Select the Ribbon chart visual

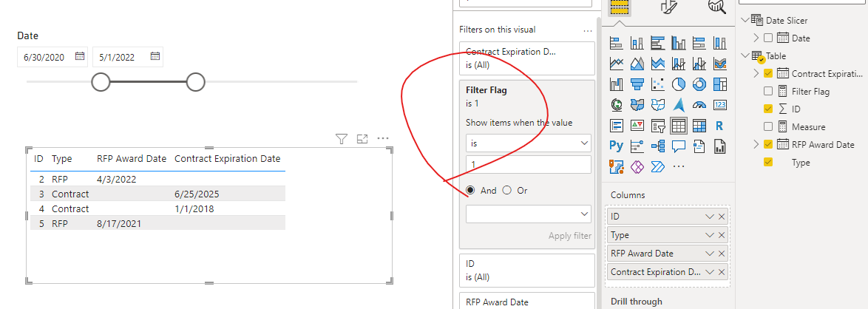tap(719, 64)
